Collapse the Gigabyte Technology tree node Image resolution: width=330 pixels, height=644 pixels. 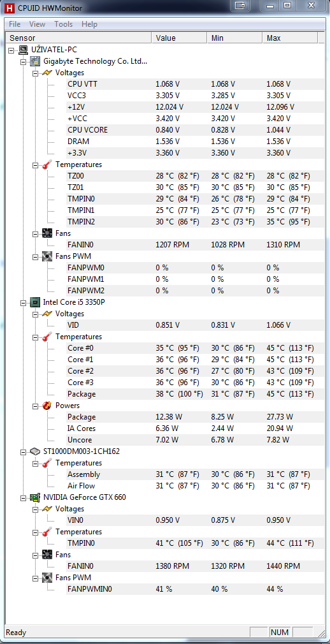point(23,62)
